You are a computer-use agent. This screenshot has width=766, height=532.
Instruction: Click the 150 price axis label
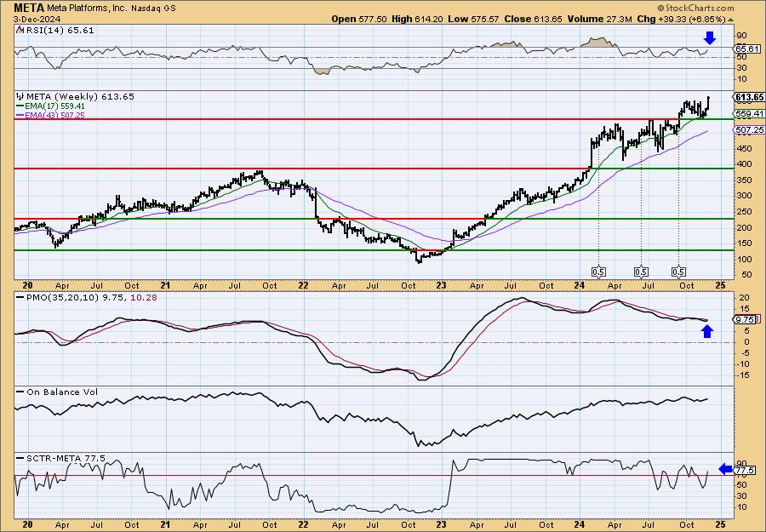[744, 243]
